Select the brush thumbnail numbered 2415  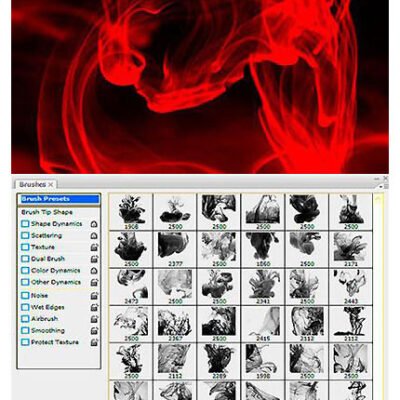pyautogui.click(x=263, y=324)
